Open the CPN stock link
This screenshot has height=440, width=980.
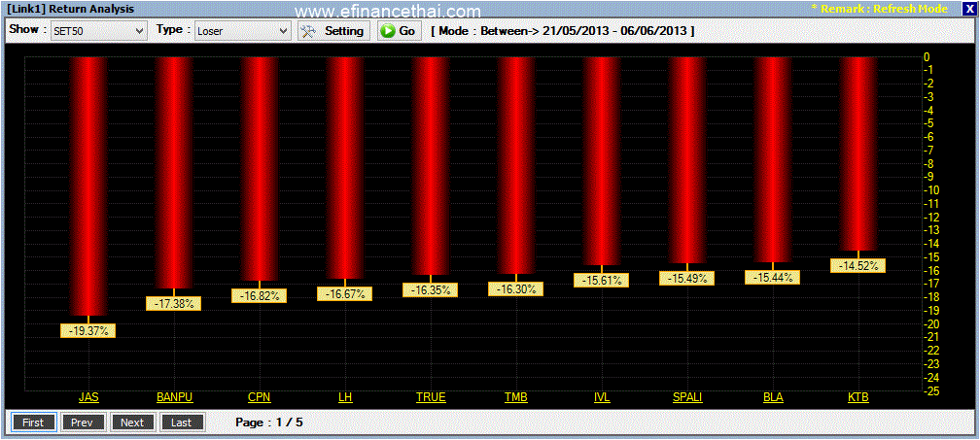click(x=260, y=397)
